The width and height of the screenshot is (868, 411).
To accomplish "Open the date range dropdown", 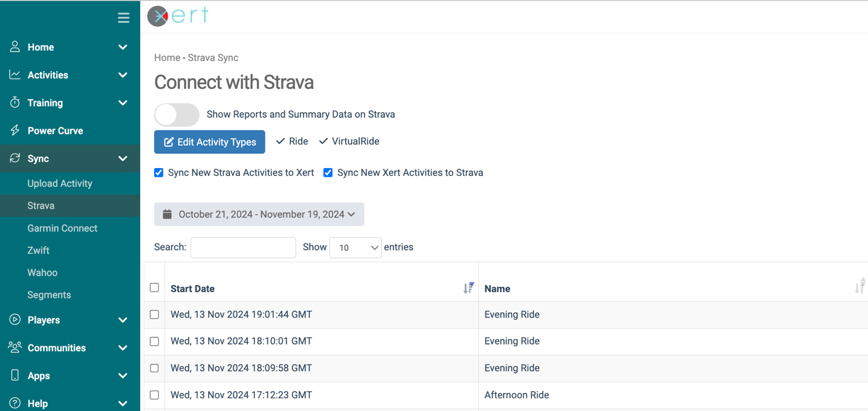I will click(259, 215).
